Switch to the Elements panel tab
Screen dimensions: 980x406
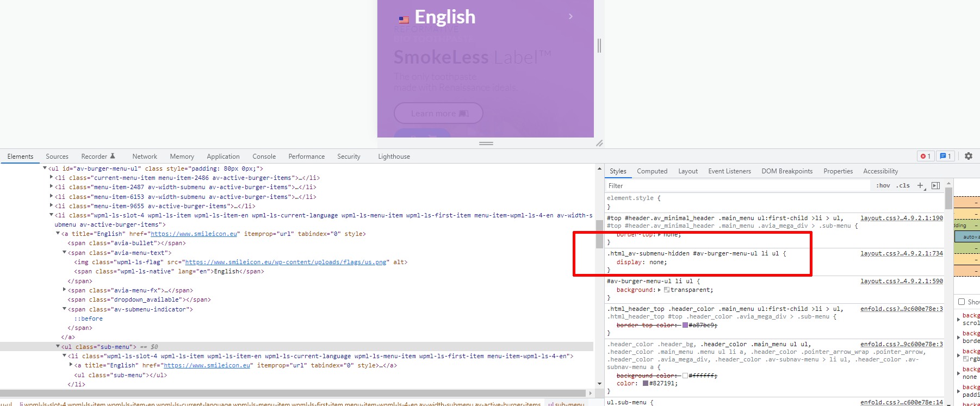tap(20, 157)
